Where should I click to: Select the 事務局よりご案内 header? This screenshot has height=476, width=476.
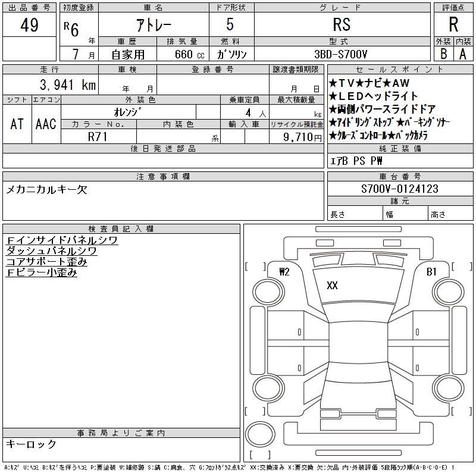coord(121,433)
